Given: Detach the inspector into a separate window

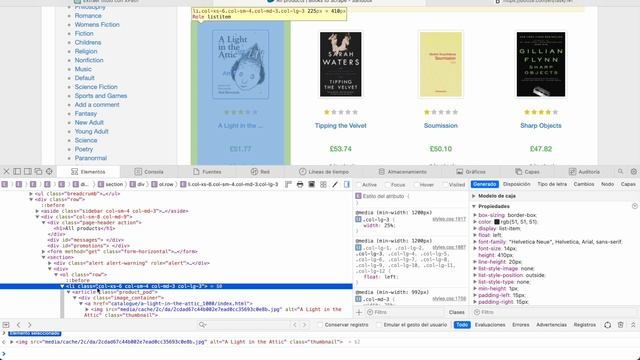Looking at the screenshot, I should click(x=38, y=171).
